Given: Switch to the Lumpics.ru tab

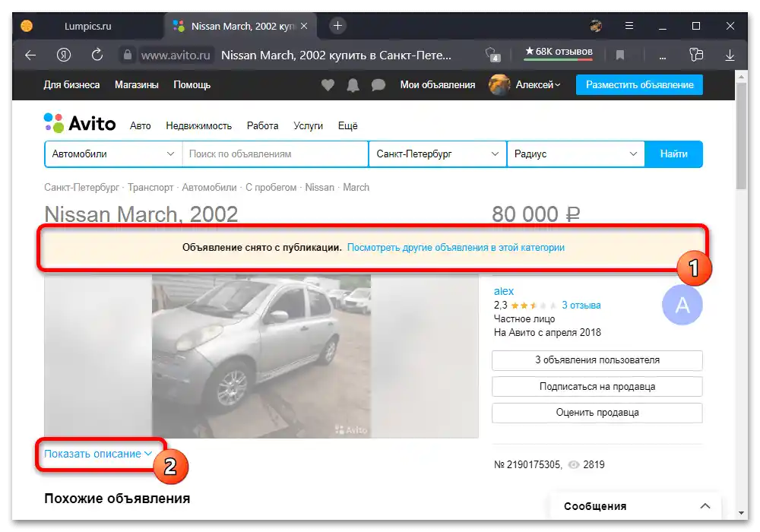Looking at the screenshot, I should (x=87, y=26).
